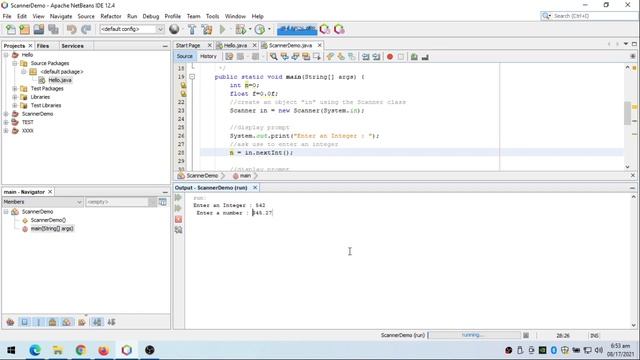Switch to the Services tab
The image size is (640, 360).
tap(73, 46)
